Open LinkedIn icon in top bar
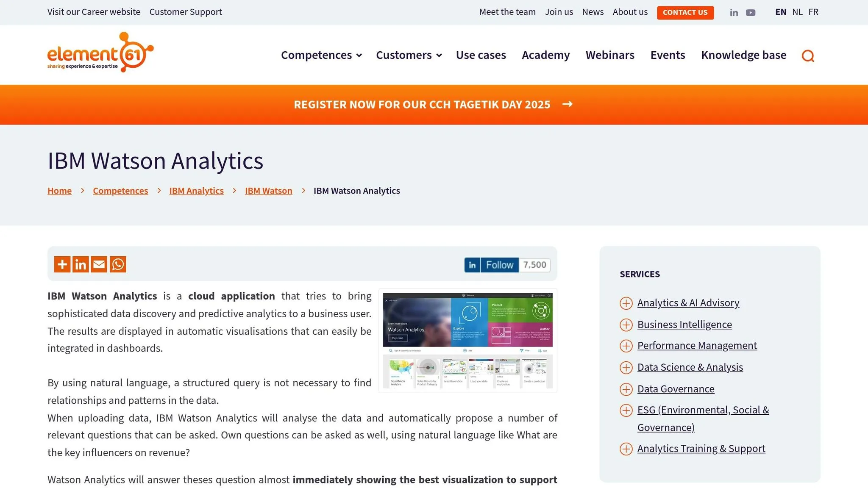 click(x=734, y=13)
